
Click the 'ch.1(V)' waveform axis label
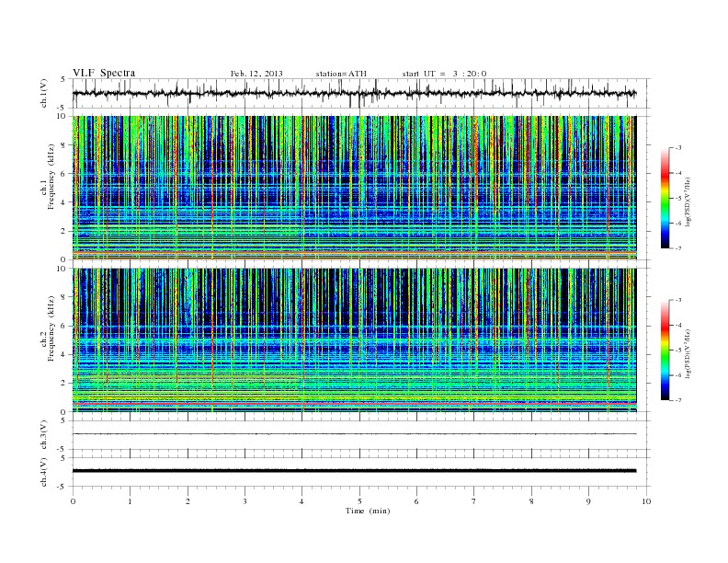click(x=43, y=93)
